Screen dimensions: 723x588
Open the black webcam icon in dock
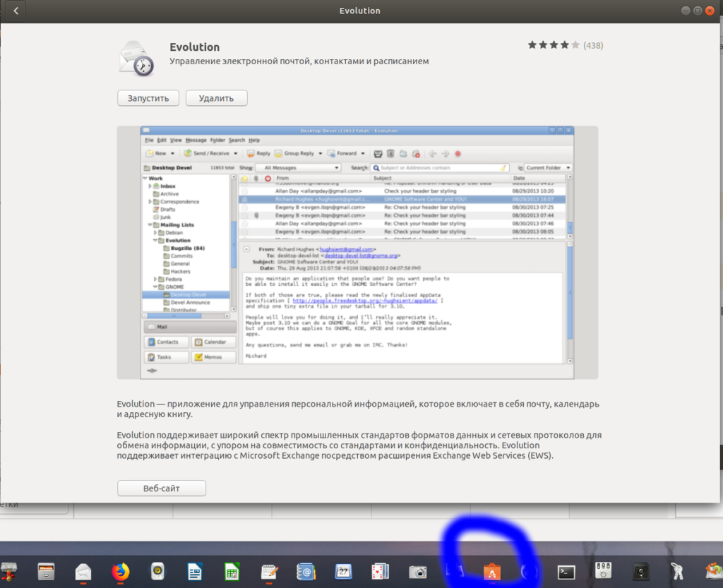[x=641, y=572]
